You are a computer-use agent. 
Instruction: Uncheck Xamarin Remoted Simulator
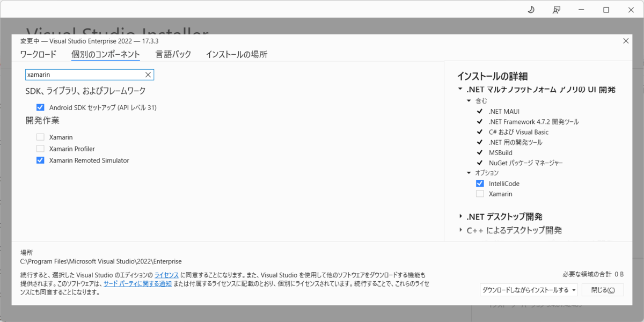coord(40,160)
